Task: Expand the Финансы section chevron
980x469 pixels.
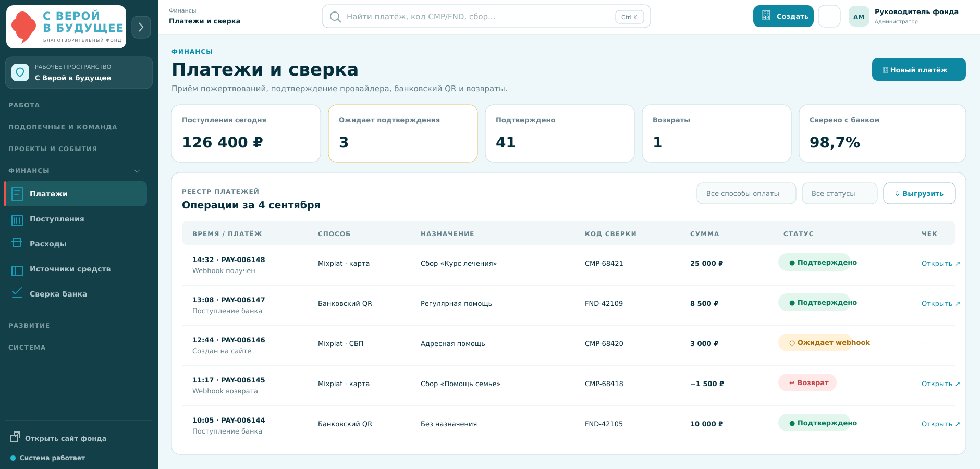Action: tap(137, 171)
